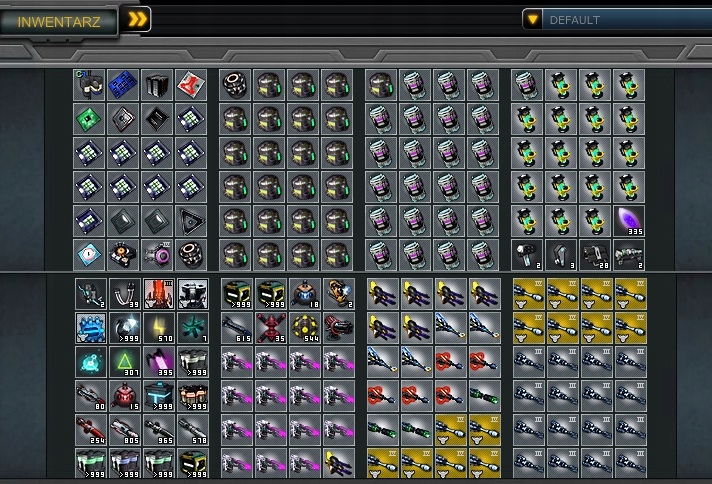Select the ammo stack labeled 805

click(x=125, y=430)
